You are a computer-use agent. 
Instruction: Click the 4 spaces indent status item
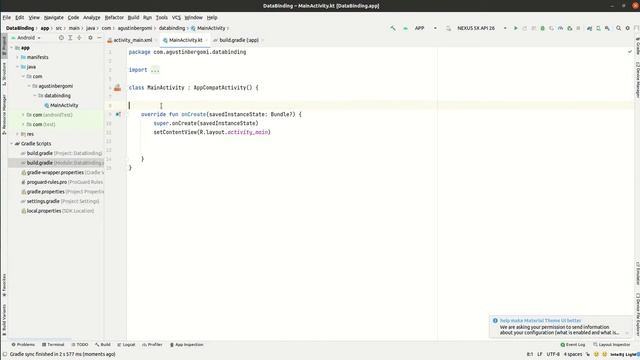coord(573,354)
